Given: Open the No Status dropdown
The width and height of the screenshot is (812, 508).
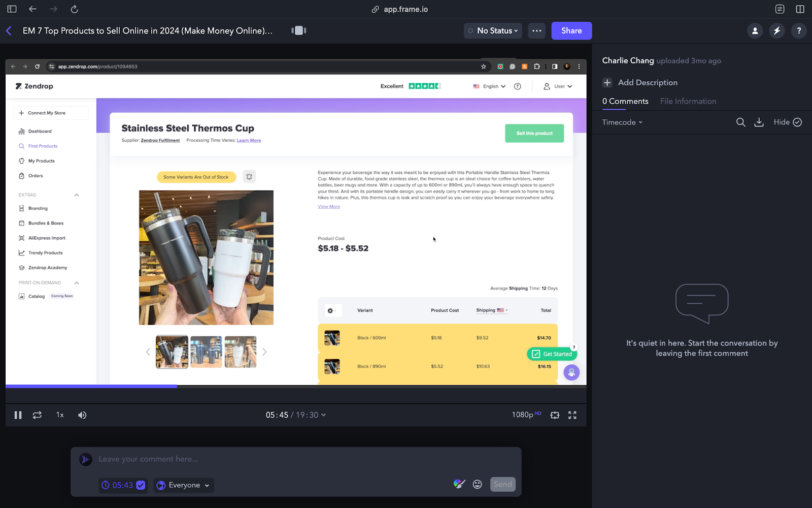Looking at the screenshot, I should pos(493,30).
